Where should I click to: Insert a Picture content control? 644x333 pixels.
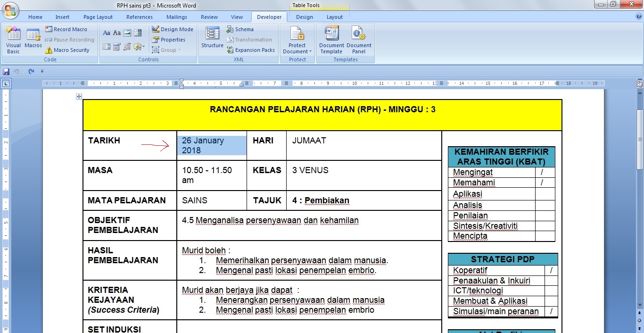[128, 33]
